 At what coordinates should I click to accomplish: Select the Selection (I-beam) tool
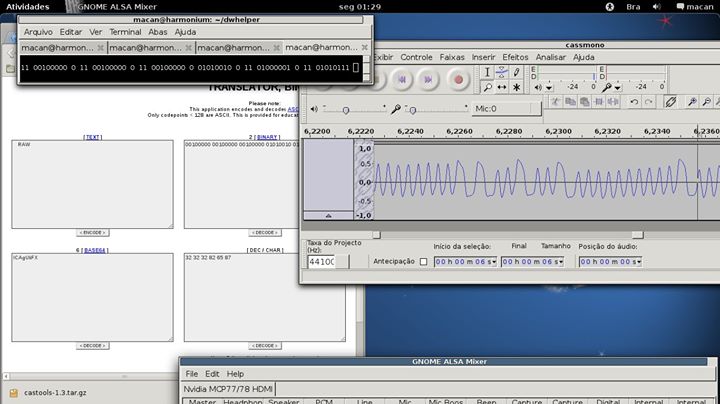[487, 72]
